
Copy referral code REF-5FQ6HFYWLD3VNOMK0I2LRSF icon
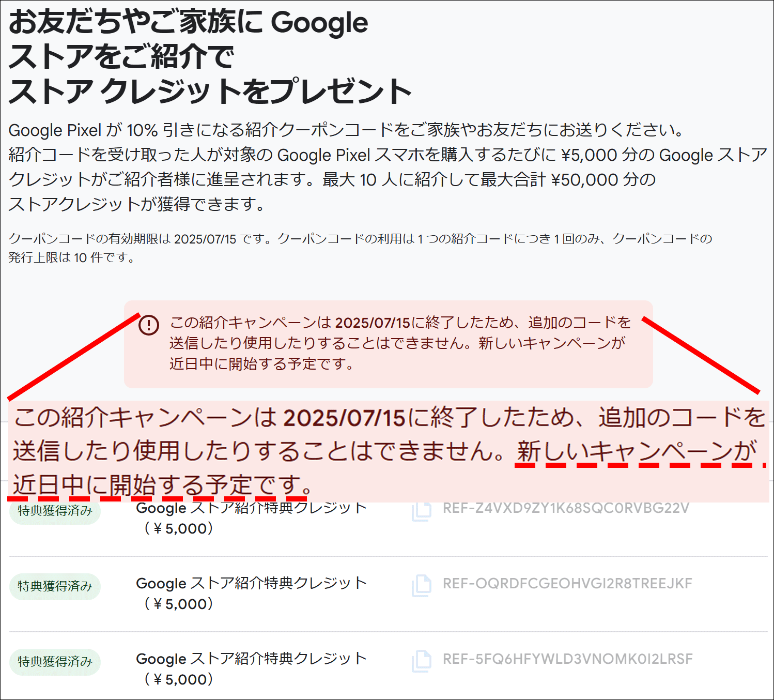click(x=422, y=661)
